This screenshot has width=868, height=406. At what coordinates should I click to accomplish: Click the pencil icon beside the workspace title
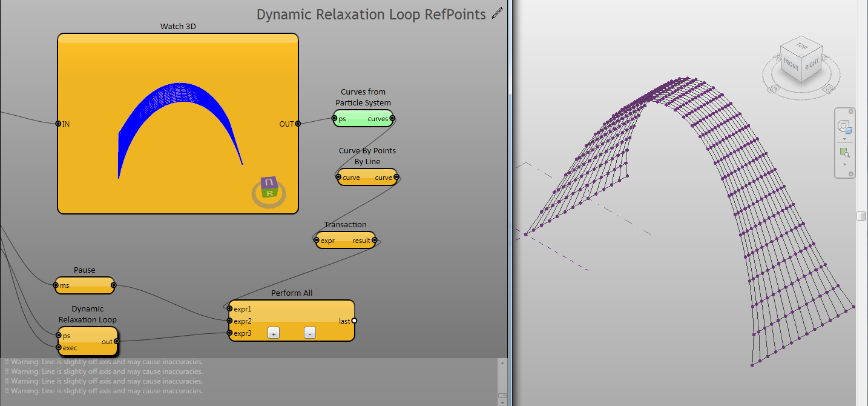pyautogui.click(x=498, y=14)
